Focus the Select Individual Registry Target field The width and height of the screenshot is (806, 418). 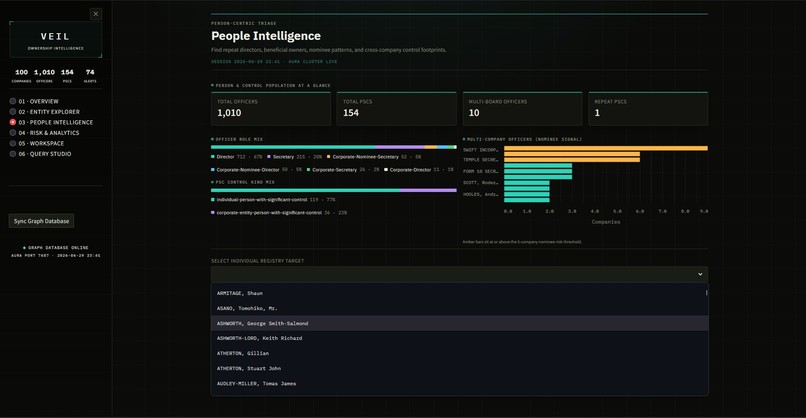click(459, 274)
